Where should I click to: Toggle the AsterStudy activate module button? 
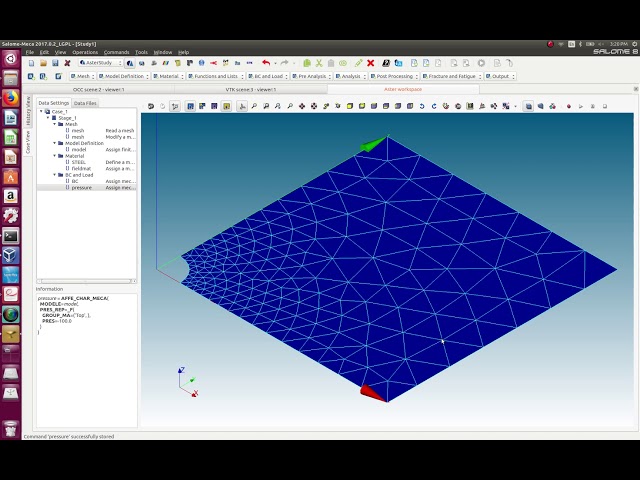[130, 63]
